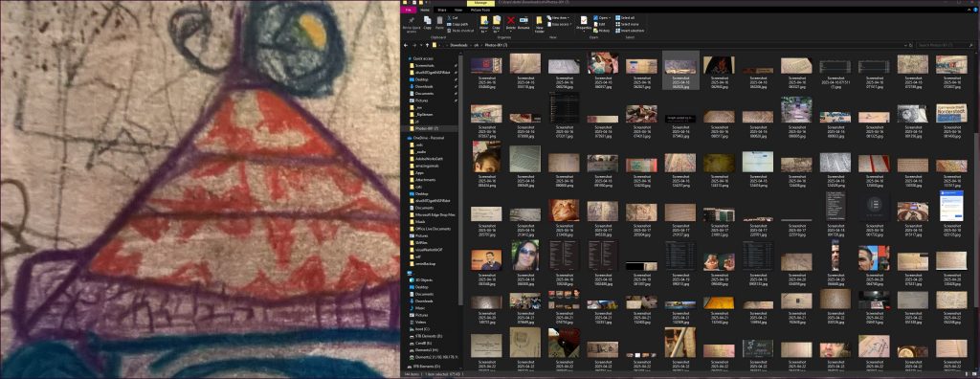Click Invert selection in the ribbon
980x379 pixels.
[x=630, y=31]
